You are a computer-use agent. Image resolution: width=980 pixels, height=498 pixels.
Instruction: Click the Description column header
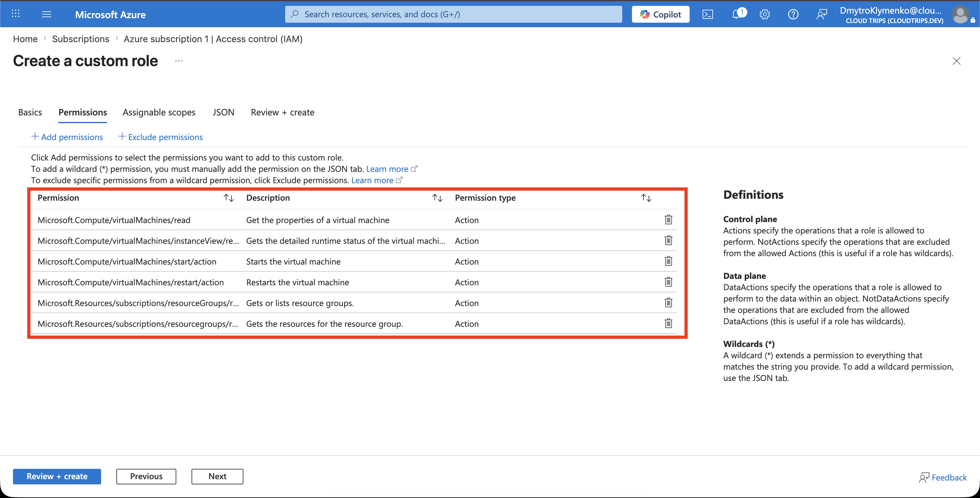[268, 197]
